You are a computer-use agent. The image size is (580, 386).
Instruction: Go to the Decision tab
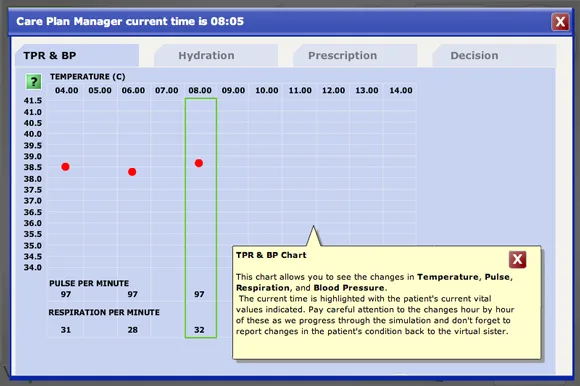(x=494, y=55)
